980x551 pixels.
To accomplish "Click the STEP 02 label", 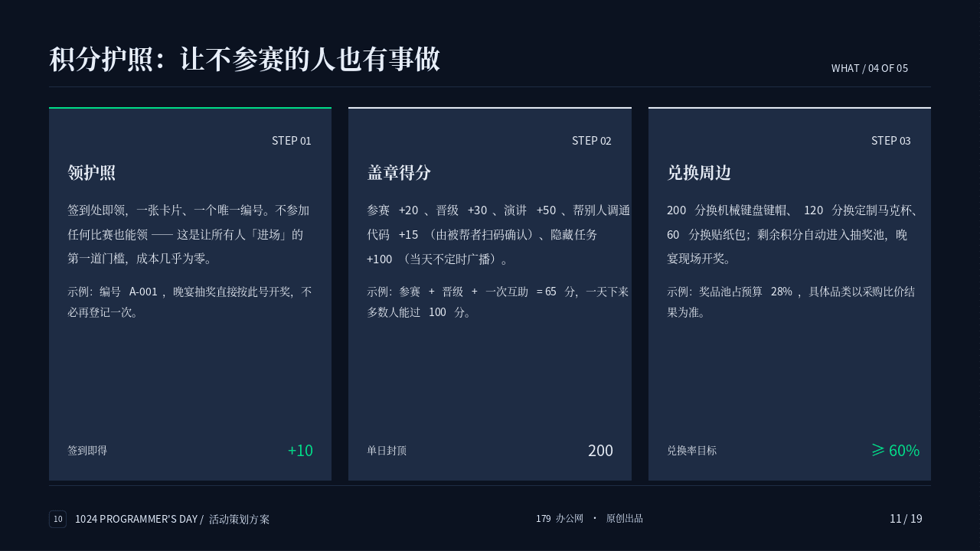I will tap(592, 141).
